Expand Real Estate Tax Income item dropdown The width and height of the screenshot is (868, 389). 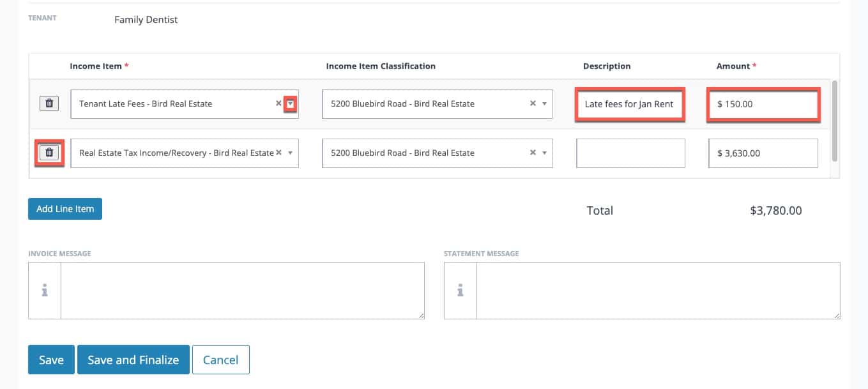click(x=291, y=153)
